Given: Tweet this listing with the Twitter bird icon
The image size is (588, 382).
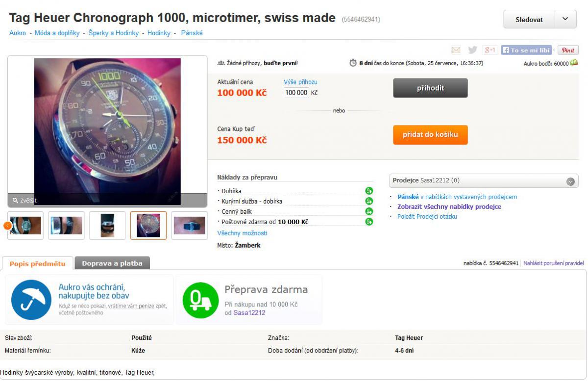Looking at the screenshot, I should pos(472,50).
